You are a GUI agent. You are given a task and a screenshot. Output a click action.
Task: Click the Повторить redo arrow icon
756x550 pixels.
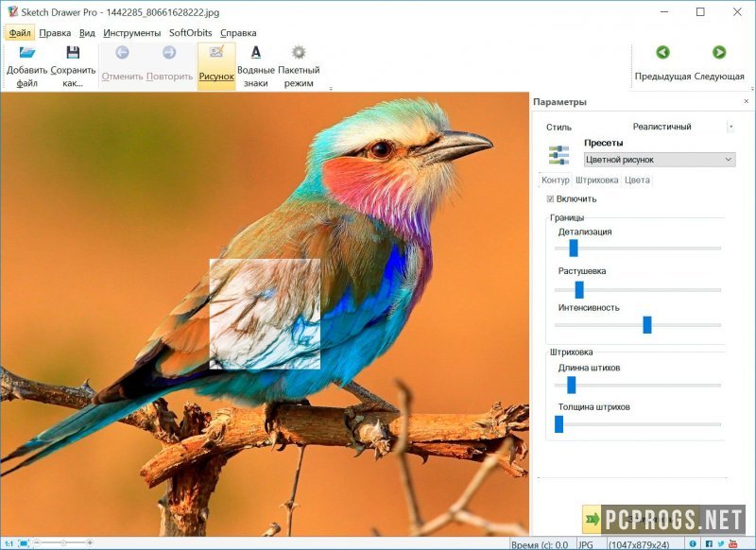coord(169,52)
